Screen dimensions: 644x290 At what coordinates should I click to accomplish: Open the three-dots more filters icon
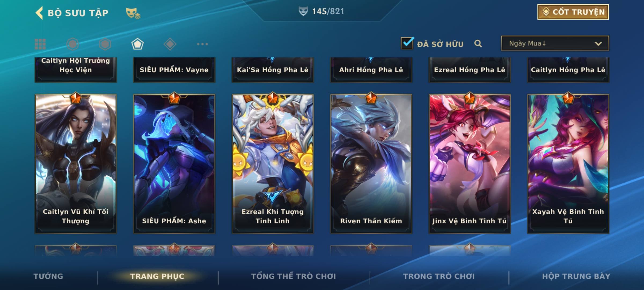tap(202, 44)
